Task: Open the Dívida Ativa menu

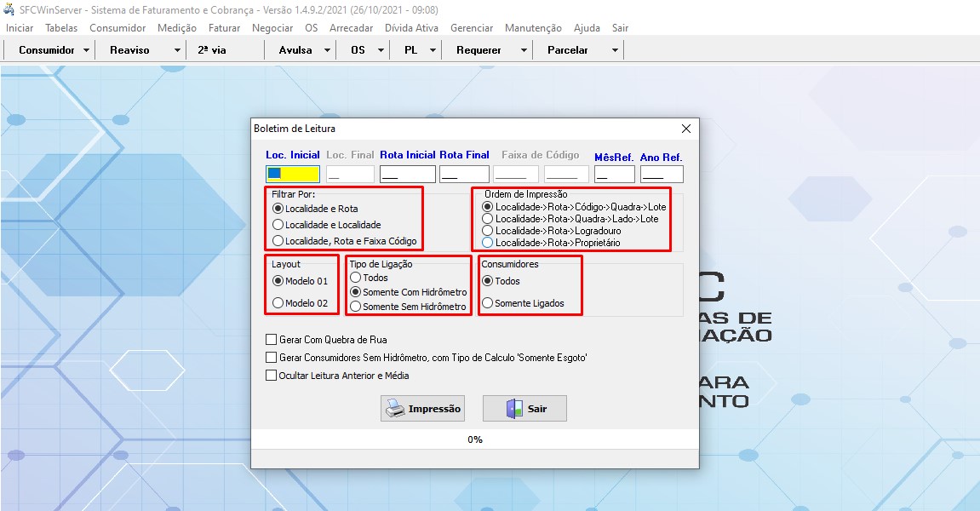Action: pos(411,28)
